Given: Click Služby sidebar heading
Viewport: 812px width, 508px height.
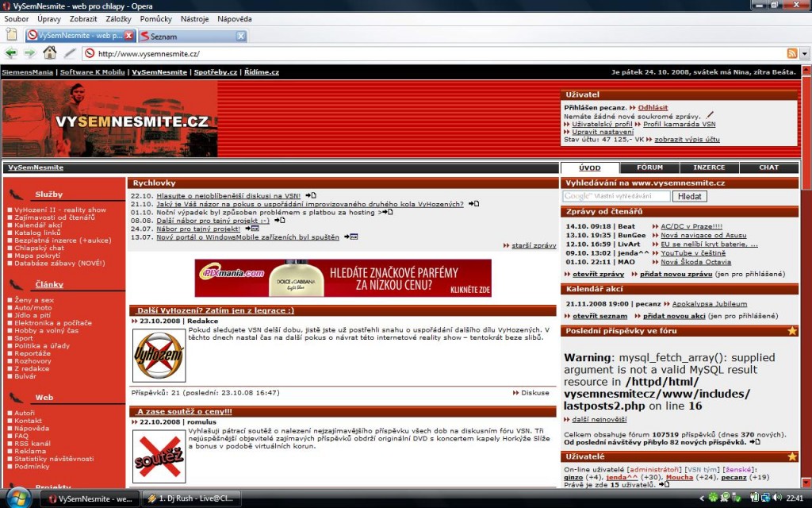Looking at the screenshot, I should pyautogui.click(x=48, y=194).
